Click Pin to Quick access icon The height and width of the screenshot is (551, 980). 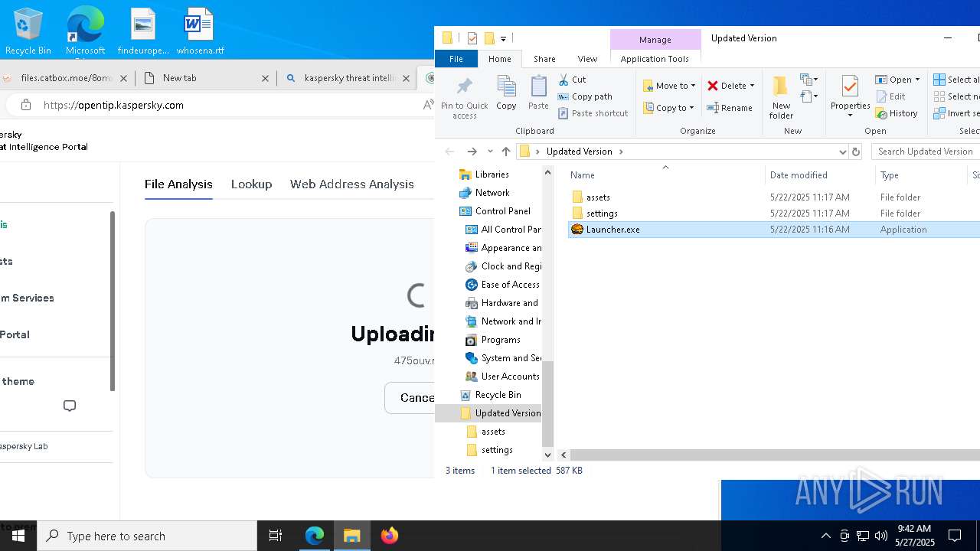pos(464,97)
